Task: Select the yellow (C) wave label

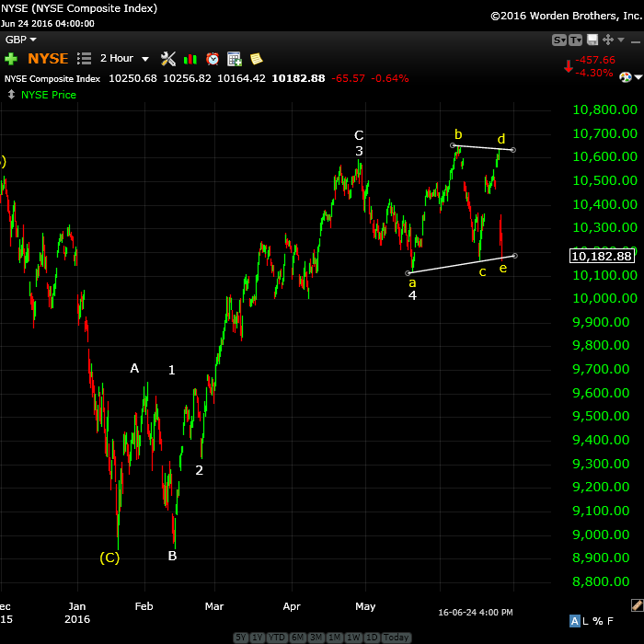Action: (x=109, y=558)
